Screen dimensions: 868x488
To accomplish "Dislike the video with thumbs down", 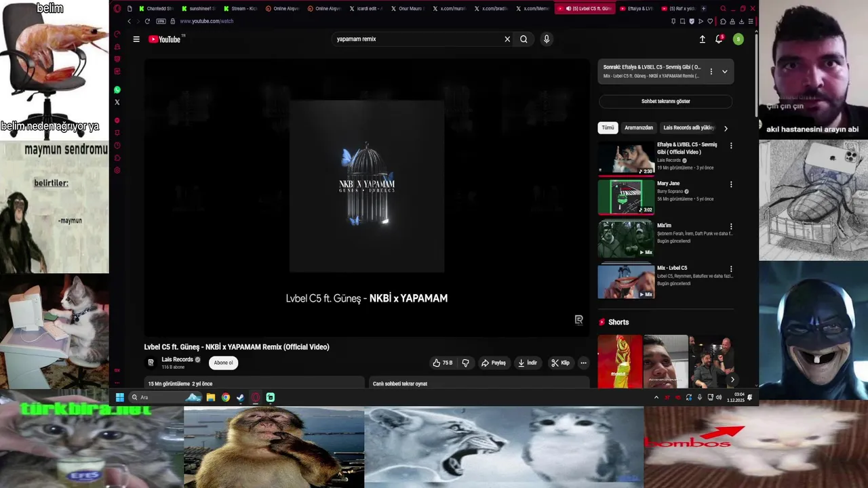I will click(x=465, y=363).
